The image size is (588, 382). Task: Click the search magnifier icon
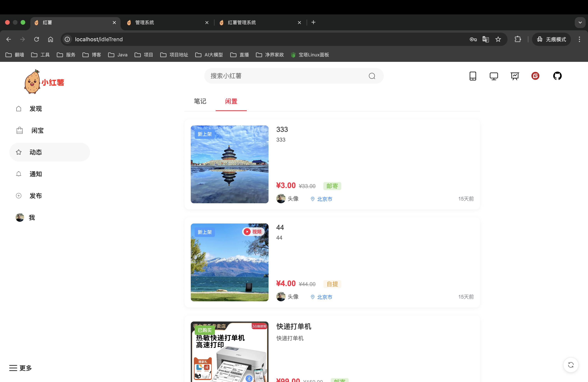pyautogui.click(x=372, y=76)
